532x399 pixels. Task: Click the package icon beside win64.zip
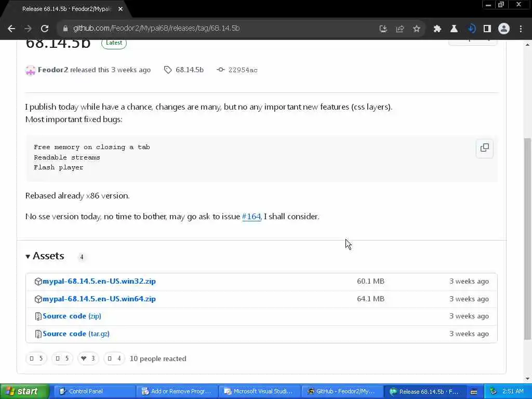pos(38,299)
